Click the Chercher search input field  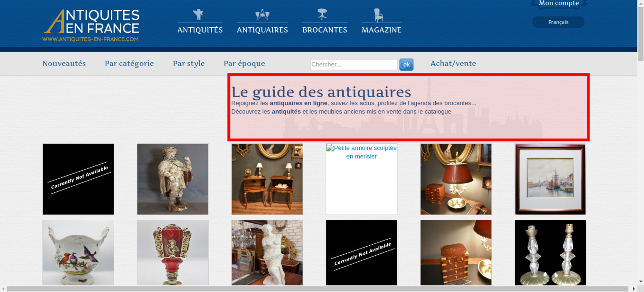[x=354, y=64]
